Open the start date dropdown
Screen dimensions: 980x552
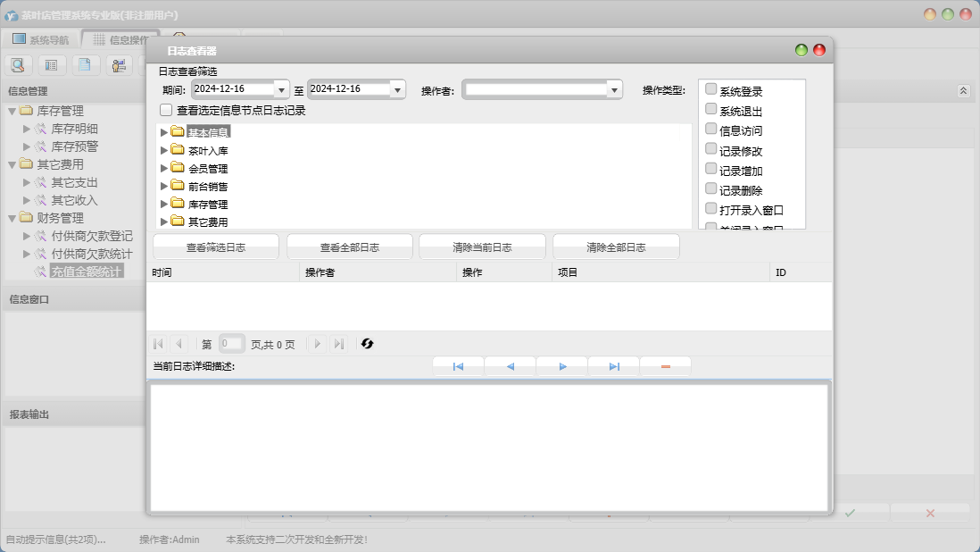(282, 89)
